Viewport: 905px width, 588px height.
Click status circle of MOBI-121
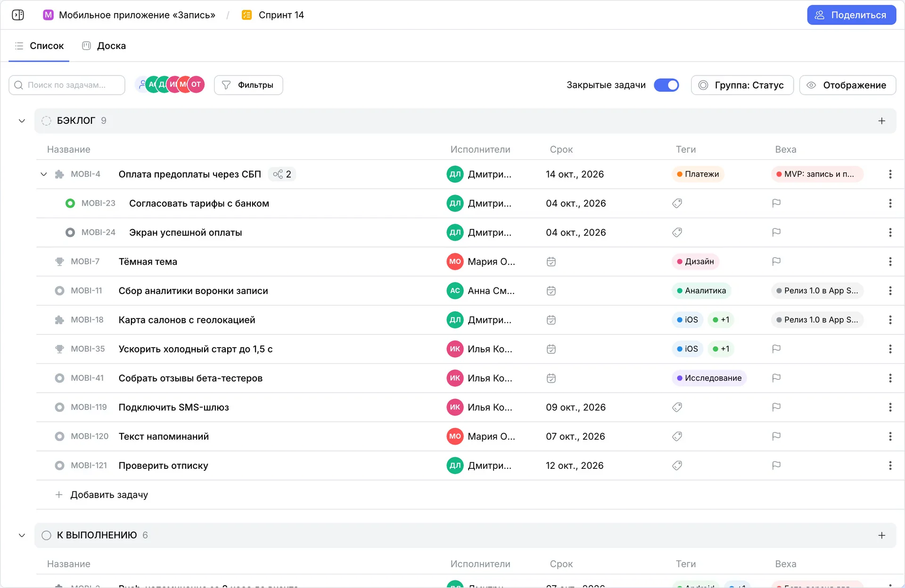(x=59, y=465)
